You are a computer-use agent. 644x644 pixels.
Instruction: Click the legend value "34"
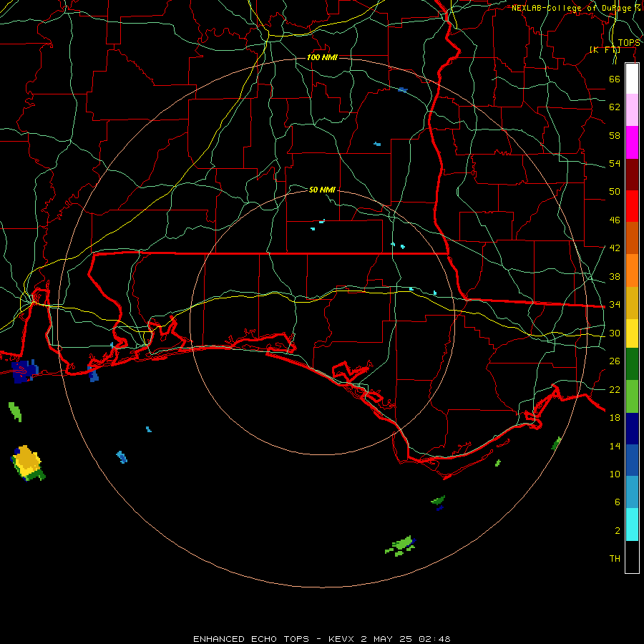coord(615,305)
